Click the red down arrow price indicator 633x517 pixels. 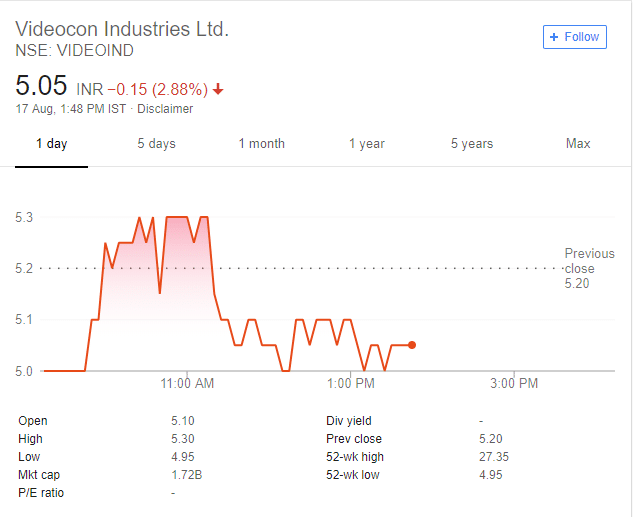point(218,89)
